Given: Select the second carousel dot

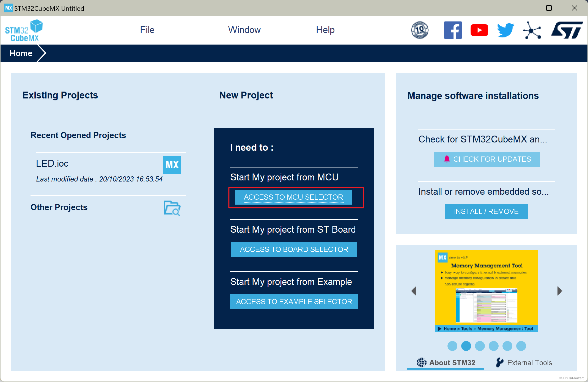Looking at the screenshot, I should pyautogui.click(x=466, y=346).
